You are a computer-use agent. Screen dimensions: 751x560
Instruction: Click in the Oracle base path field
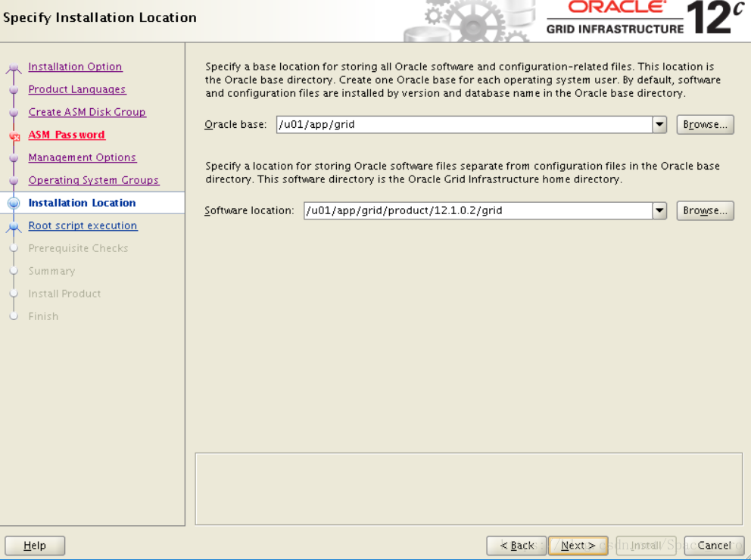coord(464,124)
